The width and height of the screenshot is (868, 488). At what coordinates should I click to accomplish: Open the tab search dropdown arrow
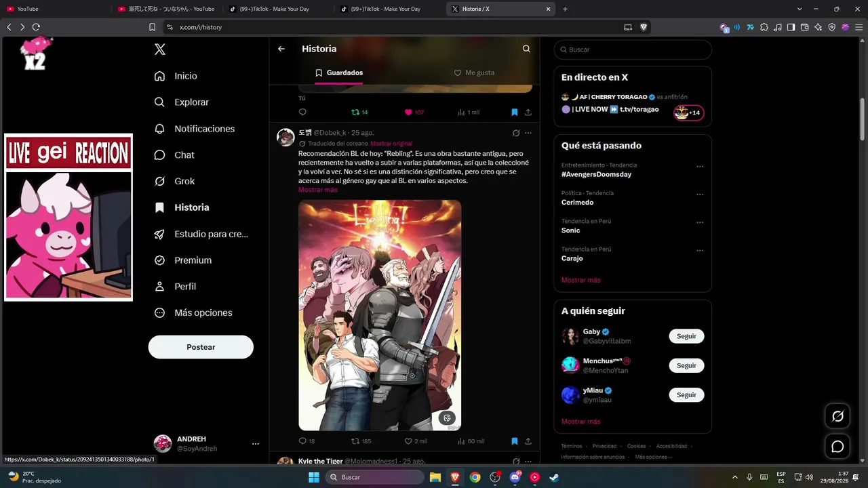800,9
